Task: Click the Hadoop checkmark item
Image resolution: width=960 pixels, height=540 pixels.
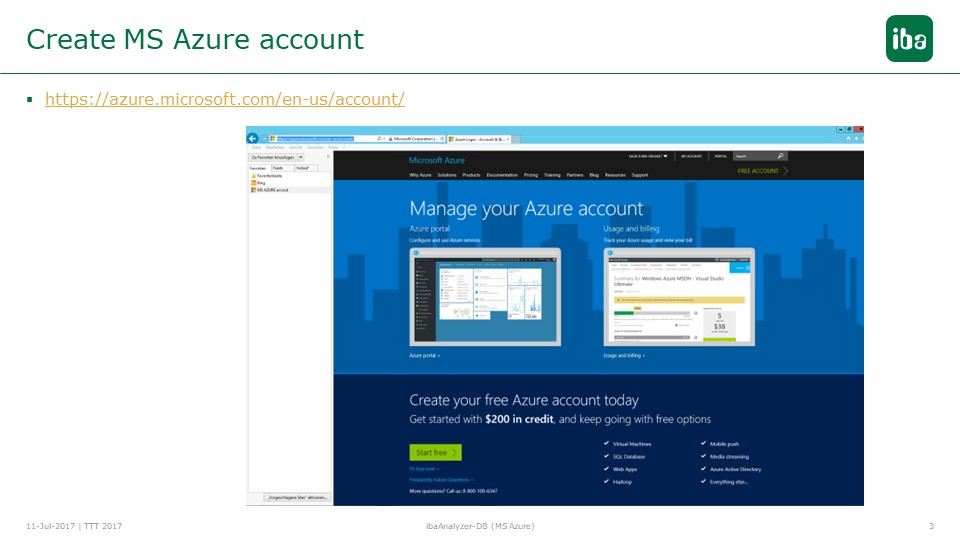Action: click(618, 482)
